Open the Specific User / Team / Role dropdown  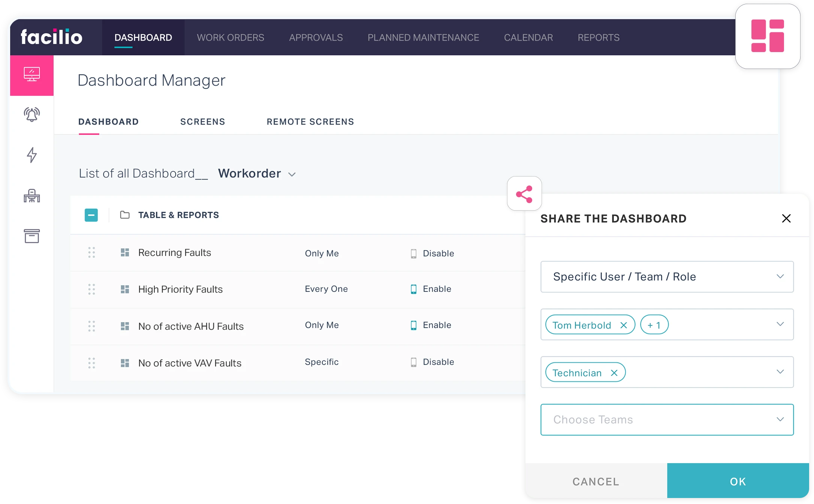point(667,277)
